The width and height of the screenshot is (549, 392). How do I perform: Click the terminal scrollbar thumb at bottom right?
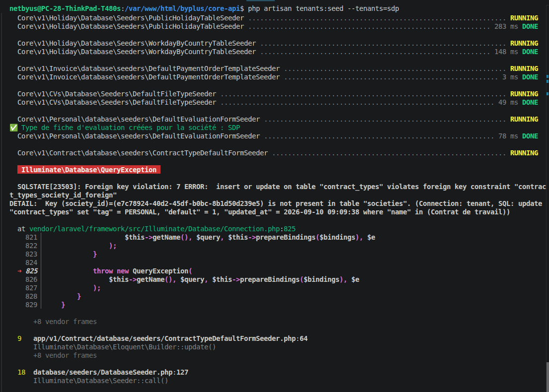click(547, 377)
